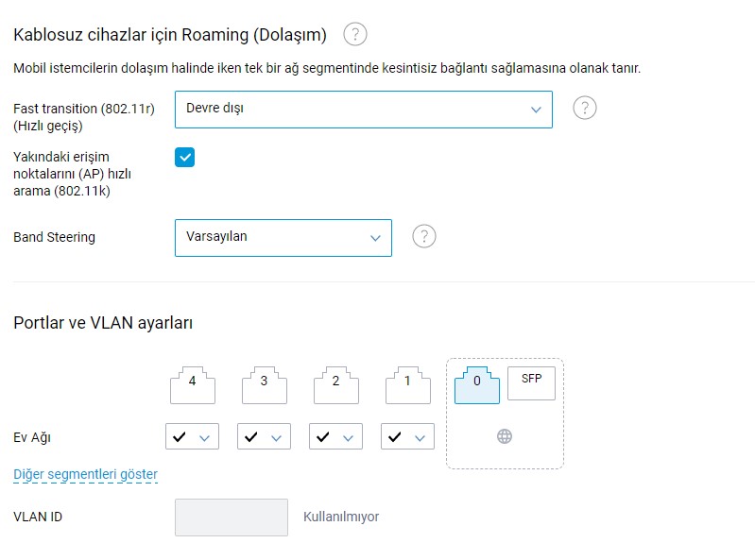Select Ethernet port 2 icon
This screenshot has height=560, width=755.
point(336,385)
